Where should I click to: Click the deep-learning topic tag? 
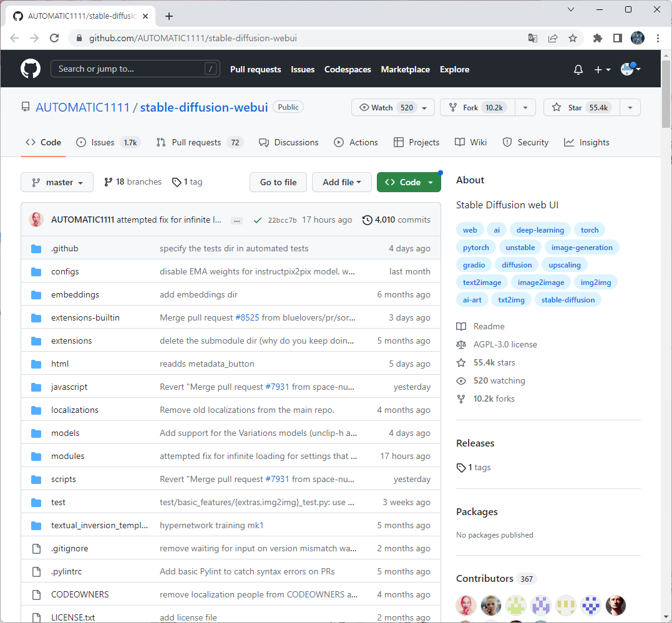pos(540,230)
